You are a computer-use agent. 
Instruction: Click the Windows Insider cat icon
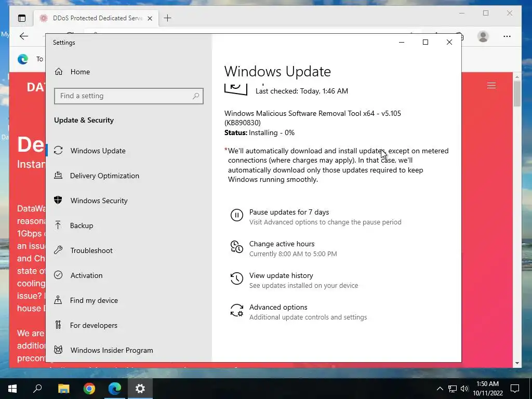pyautogui.click(x=58, y=350)
